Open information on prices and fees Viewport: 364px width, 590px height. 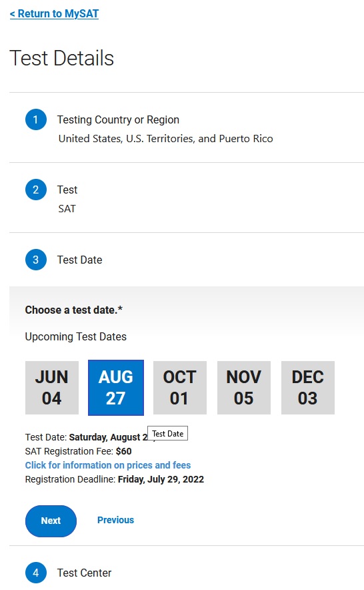[108, 465]
